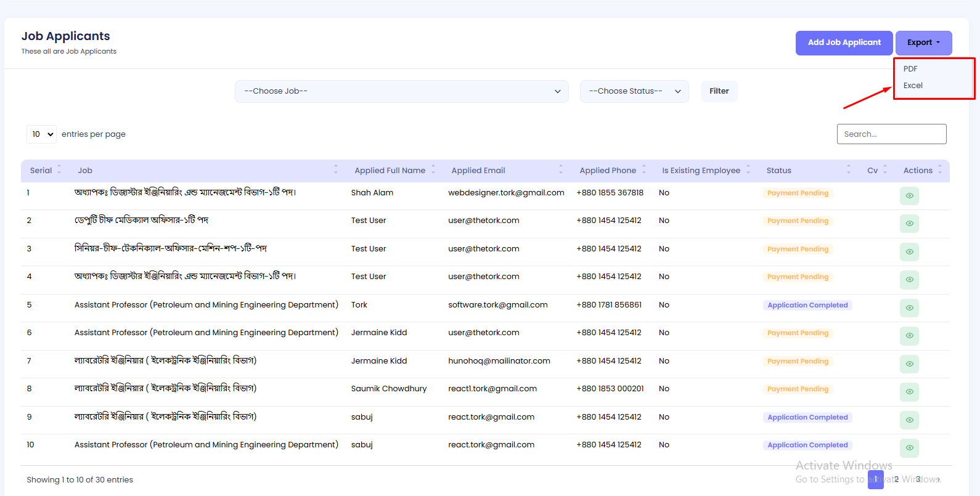Click the Export dropdown button
The width and height of the screenshot is (980, 496).
923,43
